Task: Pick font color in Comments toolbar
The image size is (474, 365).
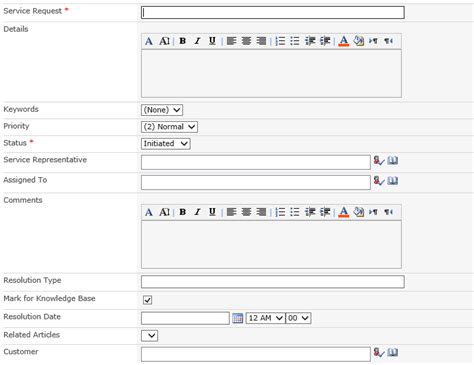Action: (x=344, y=212)
